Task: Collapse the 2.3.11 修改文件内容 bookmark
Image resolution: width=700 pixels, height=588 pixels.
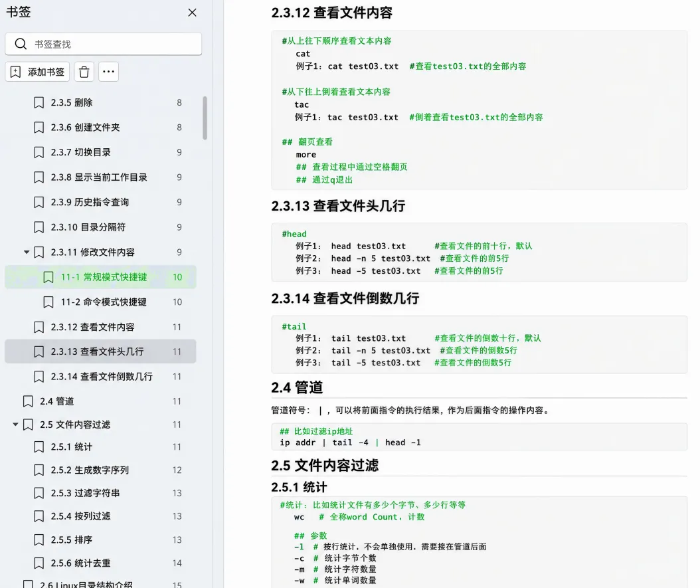Action: coord(27,252)
